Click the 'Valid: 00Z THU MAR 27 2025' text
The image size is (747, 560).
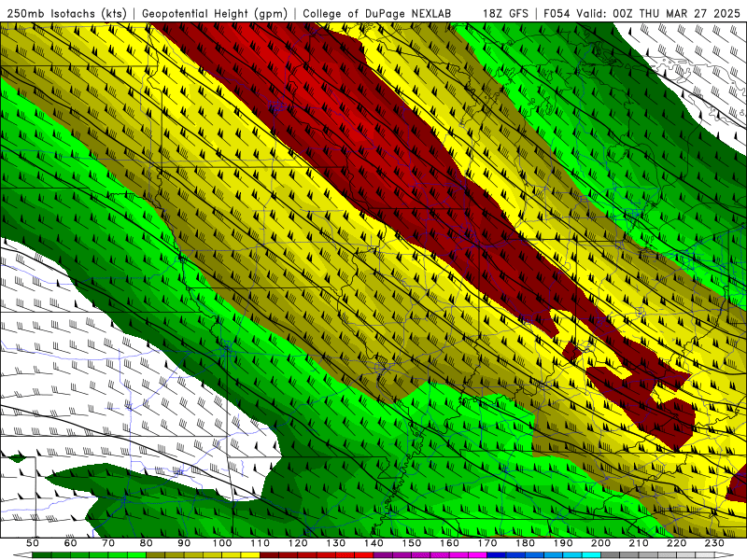click(x=658, y=14)
